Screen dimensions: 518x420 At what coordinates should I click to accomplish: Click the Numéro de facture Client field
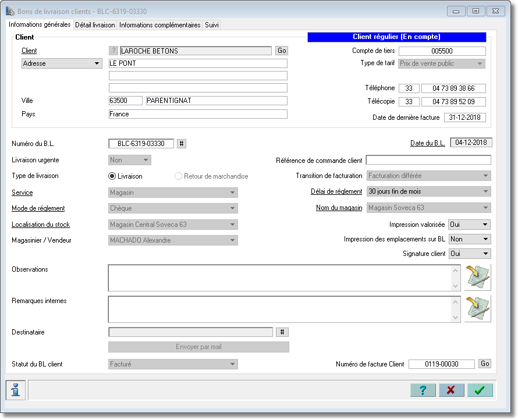442,364
